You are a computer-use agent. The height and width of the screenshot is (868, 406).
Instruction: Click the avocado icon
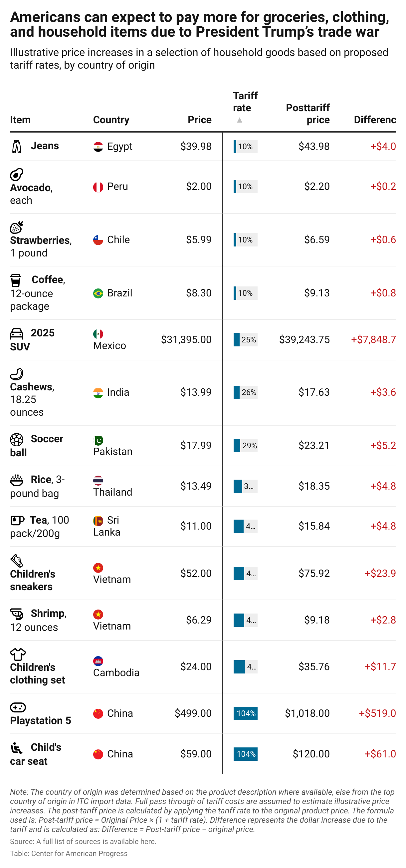click(x=17, y=175)
